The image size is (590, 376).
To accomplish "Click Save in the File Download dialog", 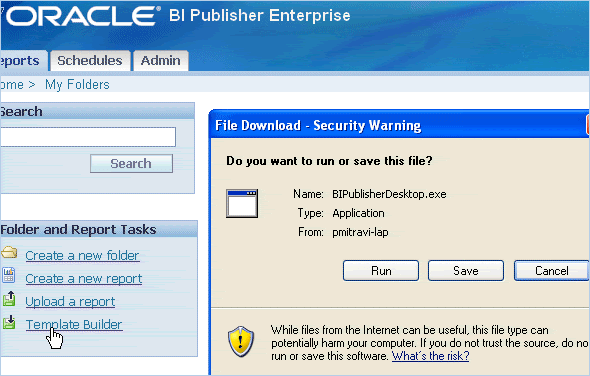I will (466, 271).
